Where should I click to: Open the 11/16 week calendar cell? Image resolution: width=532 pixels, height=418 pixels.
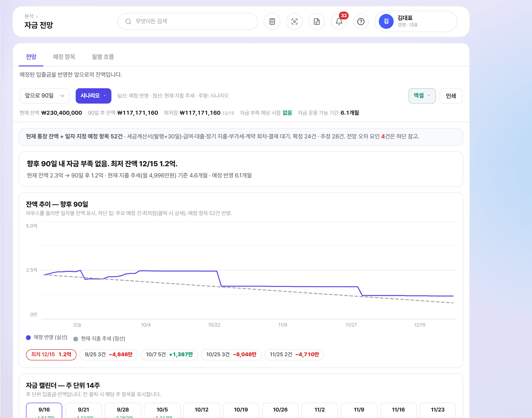[x=399, y=410]
